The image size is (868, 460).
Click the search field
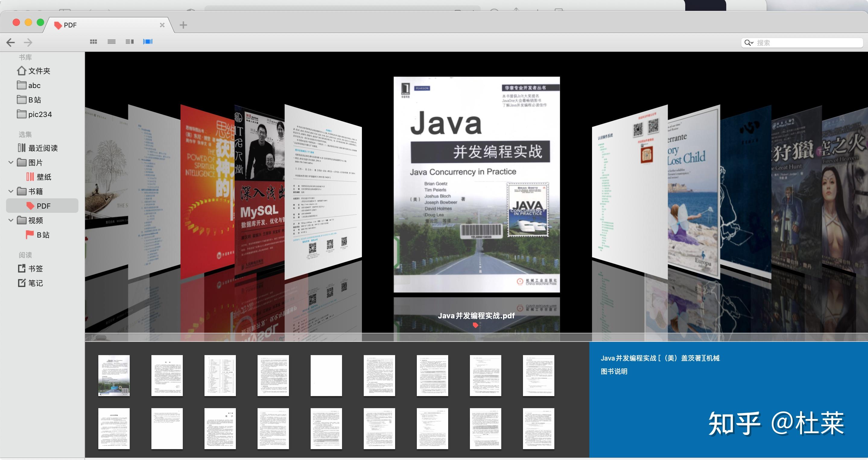pos(802,43)
